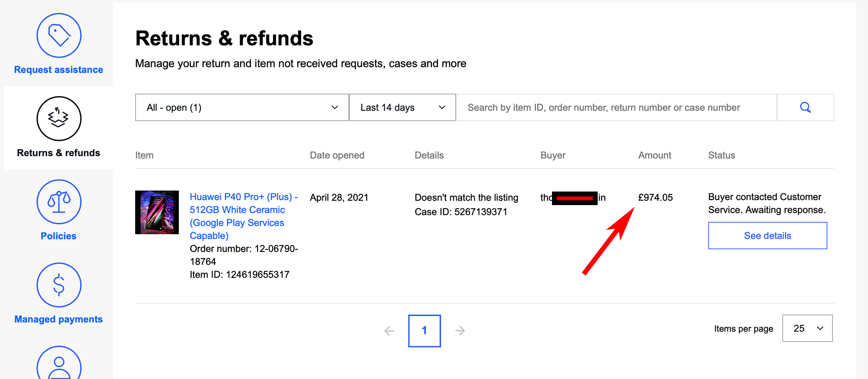Image resolution: width=868 pixels, height=379 pixels.
Task: Click the Huawei phone thumbnail image
Action: pyautogui.click(x=157, y=212)
